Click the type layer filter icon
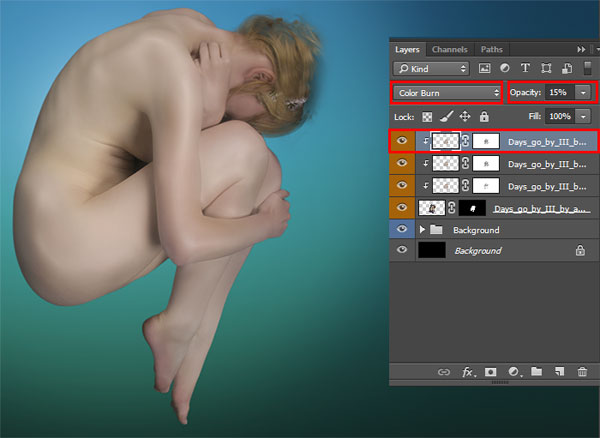The width and height of the screenshot is (600, 438). click(525, 68)
